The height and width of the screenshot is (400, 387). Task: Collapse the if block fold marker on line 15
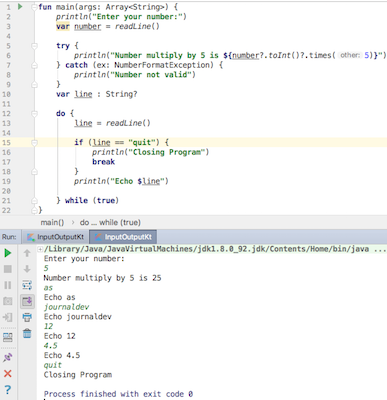coord(34,143)
